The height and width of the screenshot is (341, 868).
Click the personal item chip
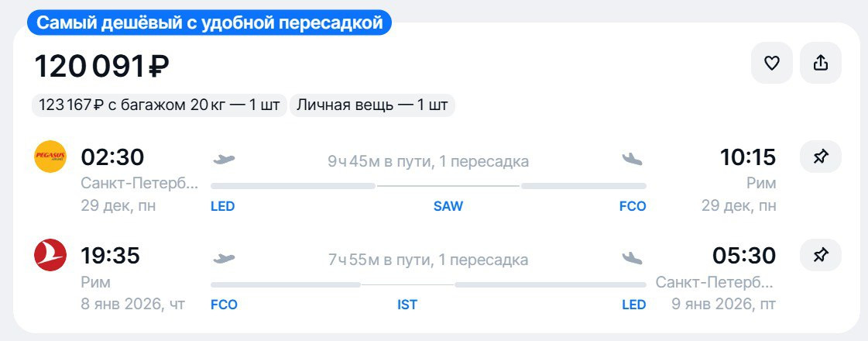coord(372,105)
